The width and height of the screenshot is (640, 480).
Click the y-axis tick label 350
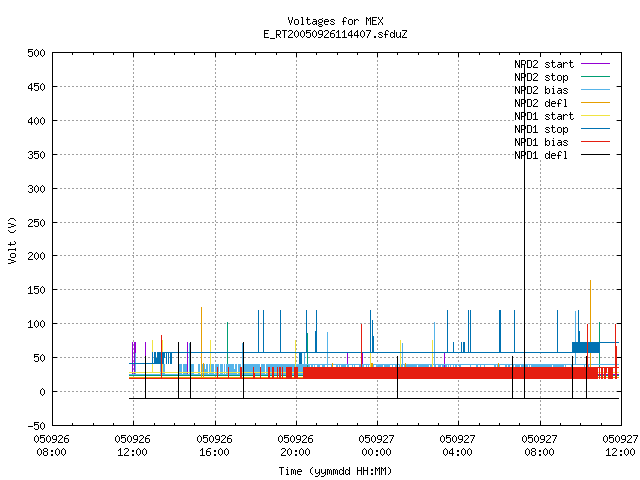click(x=36, y=155)
